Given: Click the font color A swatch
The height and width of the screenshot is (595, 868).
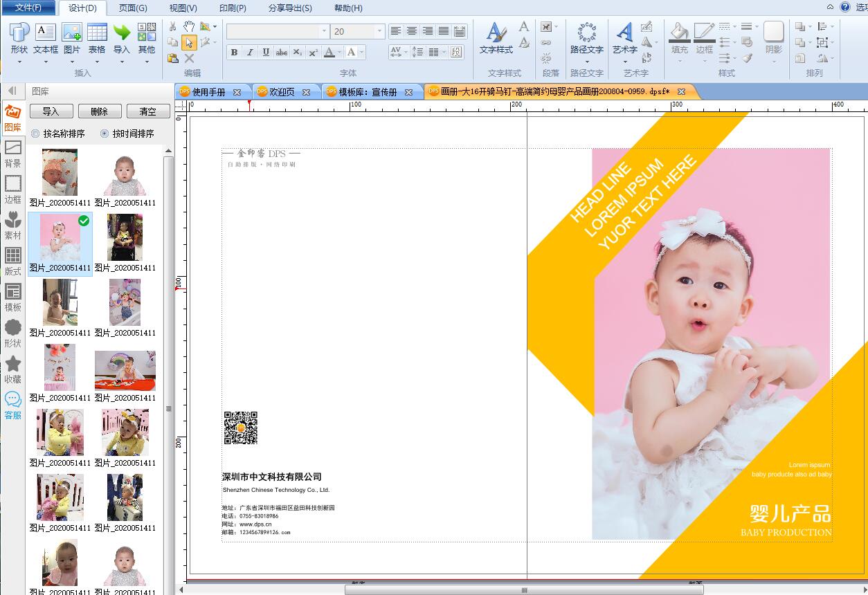Looking at the screenshot, I should click(329, 52).
